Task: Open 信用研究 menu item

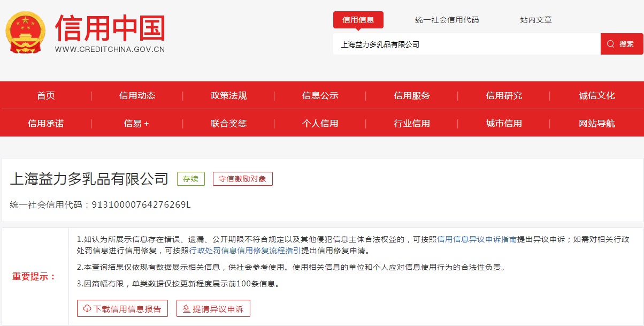Action: 504,96
